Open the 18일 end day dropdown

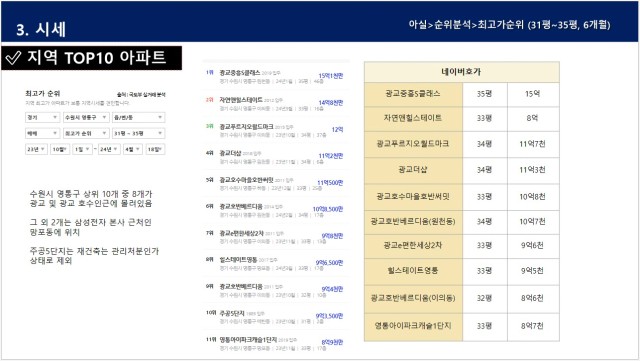155,149
